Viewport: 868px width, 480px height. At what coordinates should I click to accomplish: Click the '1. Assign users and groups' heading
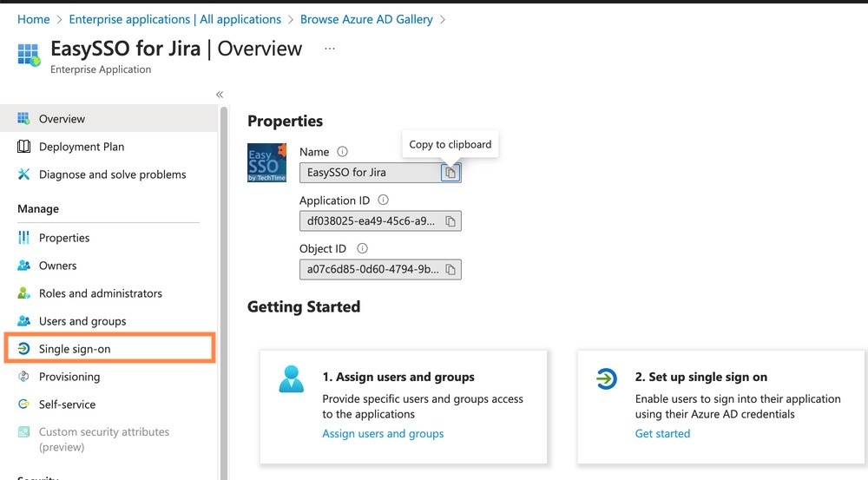point(398,377)
